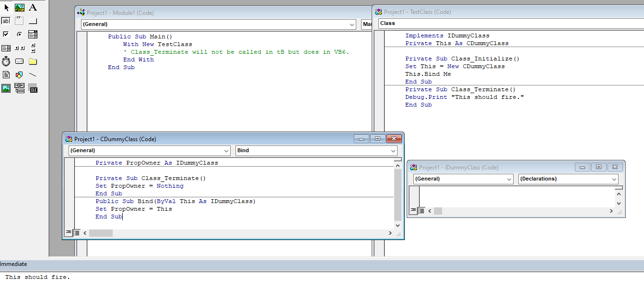
Task: Select the DirListBox folder control
Action: tap(33, 61)
